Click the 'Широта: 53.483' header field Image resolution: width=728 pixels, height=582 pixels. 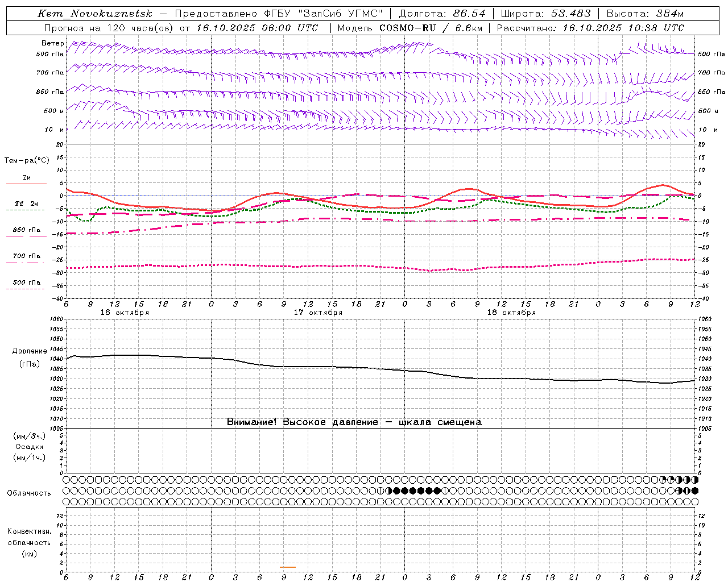(546, 14)
